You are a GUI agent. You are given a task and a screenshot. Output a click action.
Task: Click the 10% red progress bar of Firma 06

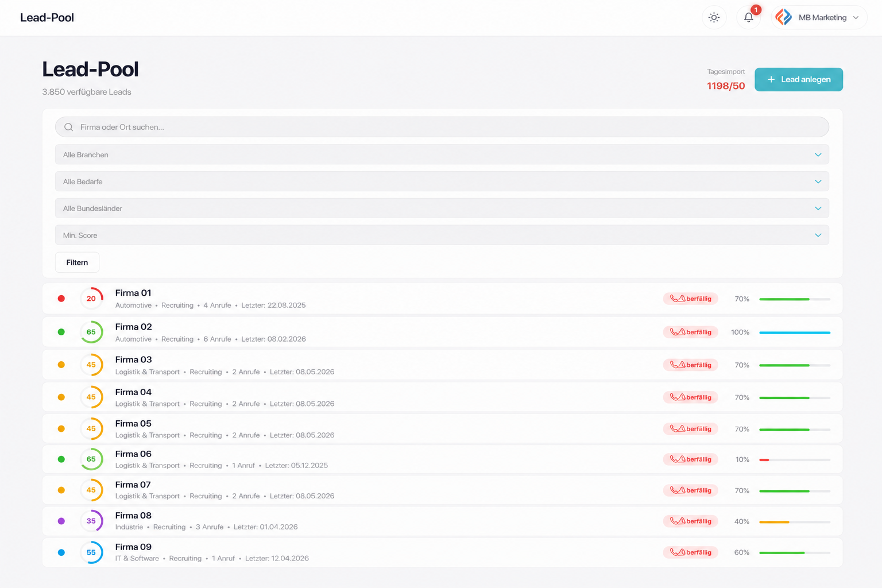coord(795,460)
